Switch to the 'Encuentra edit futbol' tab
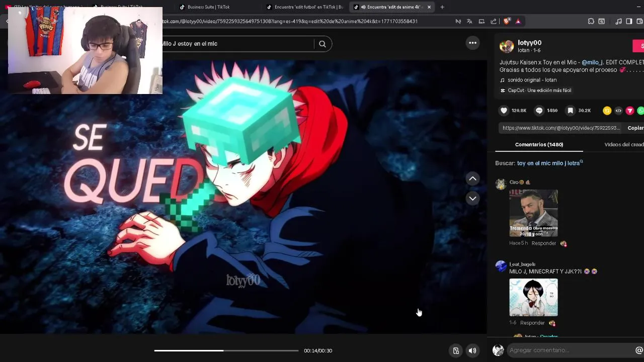Viewport: 644px width, 362px height. [304, 7]
